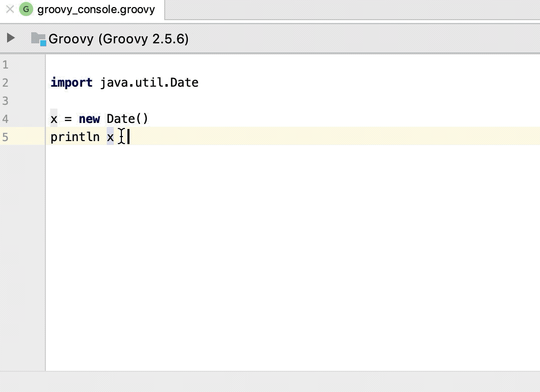Select line number 4 in the gutter
540x392 pixels.
tap(6, 118)
